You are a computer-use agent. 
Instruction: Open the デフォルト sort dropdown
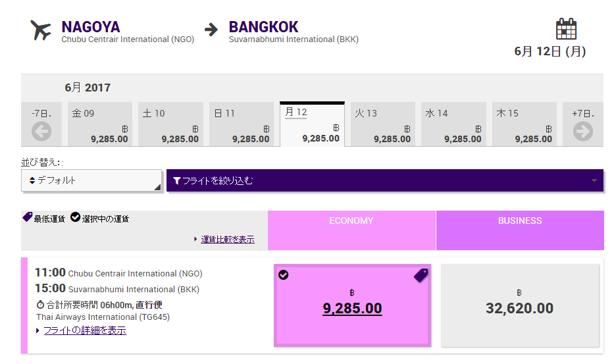(x=91, y=180)
